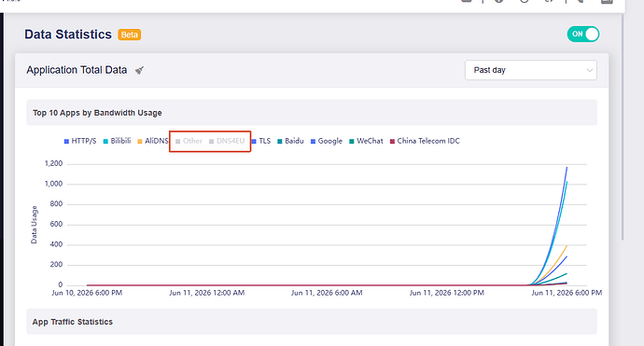Image resolution: width=644 pixels, height=346 pixels.
Task: Toggle China Telecom IDC legend entry
Action: click(x=425, y=141)
